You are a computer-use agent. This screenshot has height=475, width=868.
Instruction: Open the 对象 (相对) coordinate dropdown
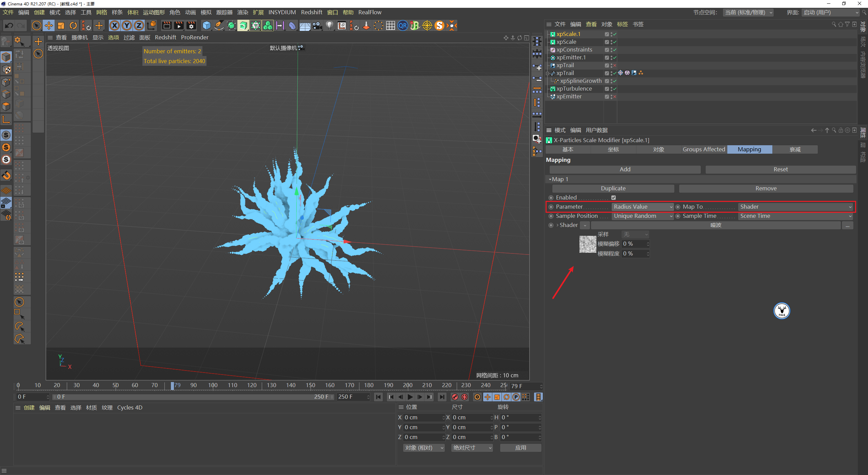click(x=424, y=448)
